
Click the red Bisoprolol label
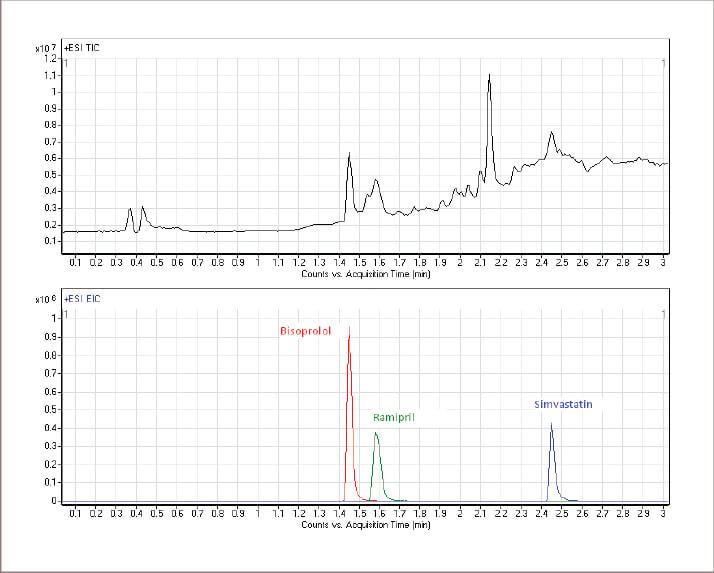[306, 331]
